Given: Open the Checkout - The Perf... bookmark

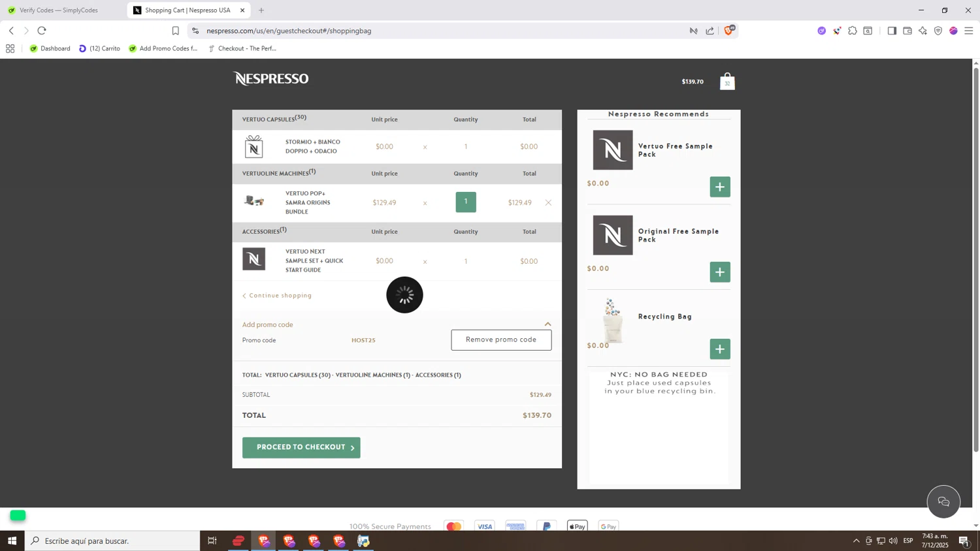Looking at the screenshot, I should click(242, 48).
